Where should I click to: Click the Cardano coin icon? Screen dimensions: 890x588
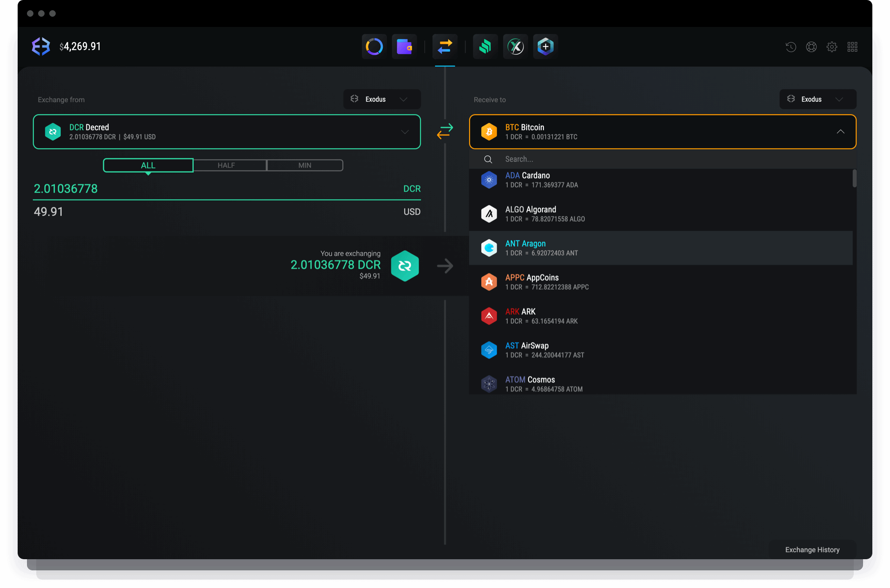tap(489, 180)
